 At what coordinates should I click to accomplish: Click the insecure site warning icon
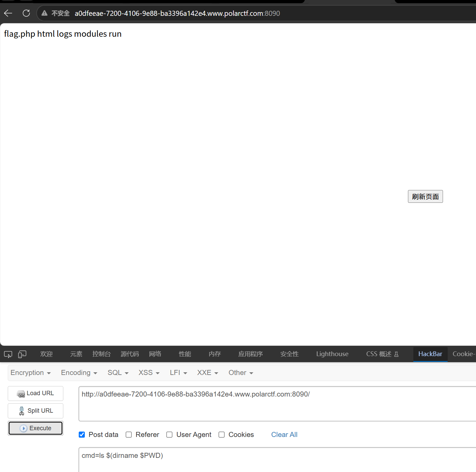click(44, 13)
